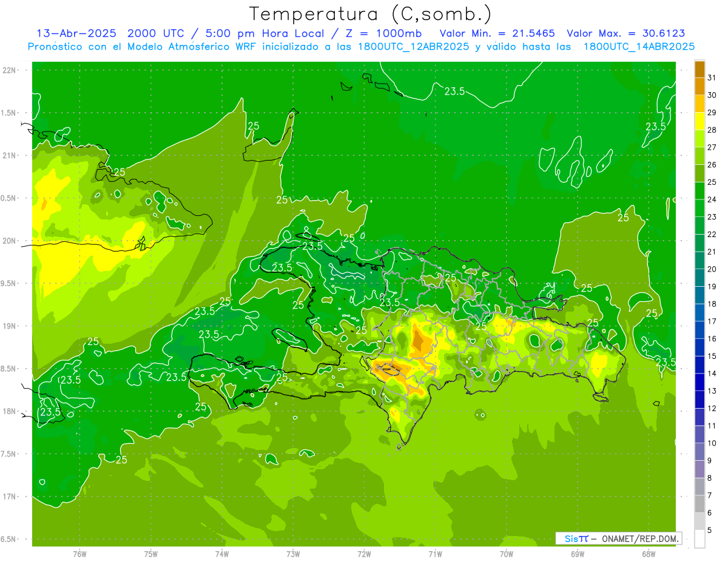Click the "72W" longitude axis label
This screenshot has width=728, height=562.
point(364,554)
